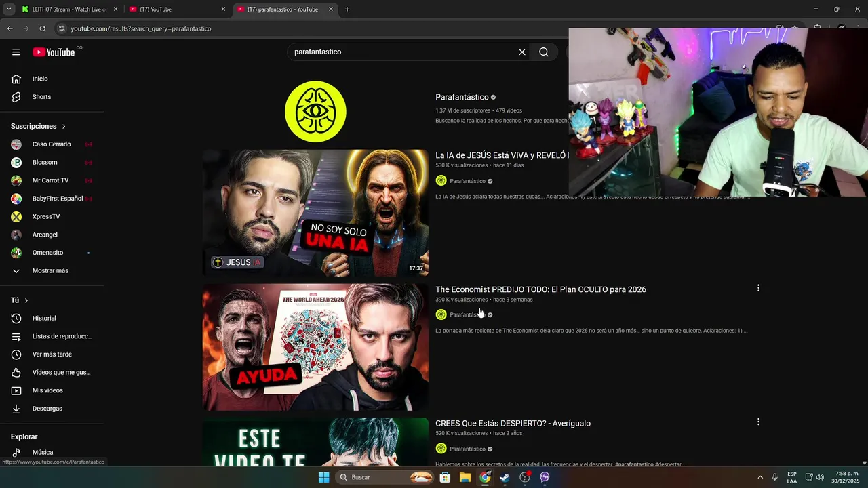Click the browser address bar URL
The width and height of the screenshot is (868, 488).
tap(141, 28)
